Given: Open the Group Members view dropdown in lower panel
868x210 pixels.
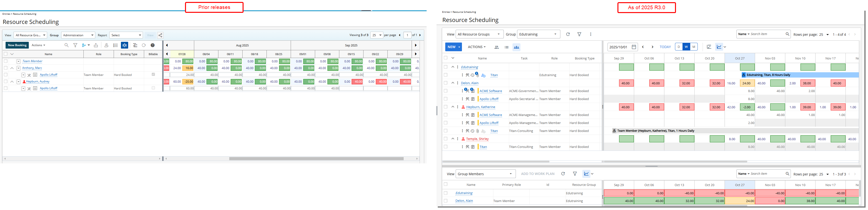Looking at the screenshot, I should tap(486, 174).
